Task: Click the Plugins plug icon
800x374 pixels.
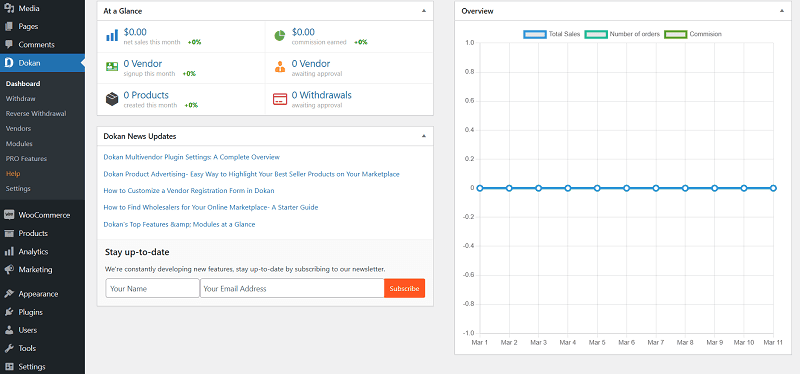Action: 9,312
